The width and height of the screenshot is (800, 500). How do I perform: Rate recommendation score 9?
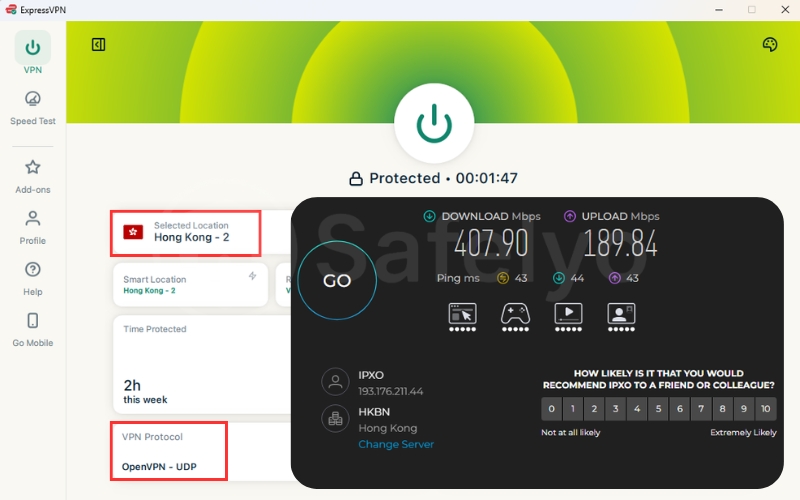point(744,409)
